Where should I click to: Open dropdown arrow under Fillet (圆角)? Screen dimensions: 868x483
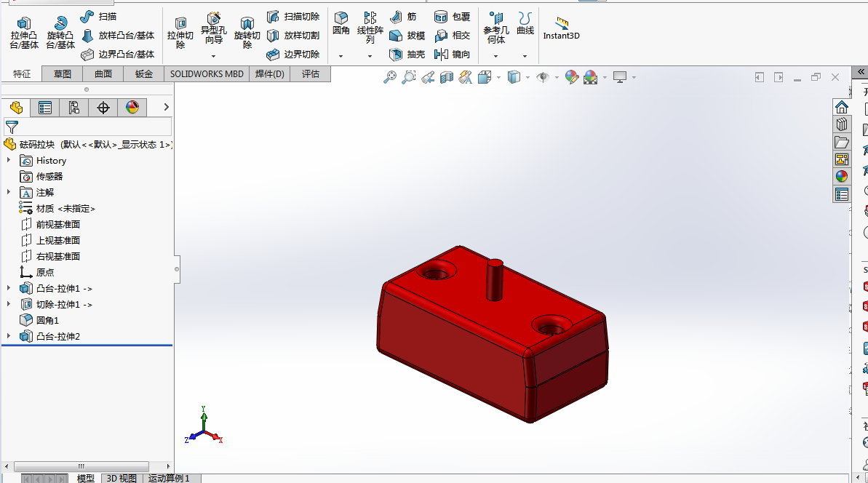coord(341,57)
